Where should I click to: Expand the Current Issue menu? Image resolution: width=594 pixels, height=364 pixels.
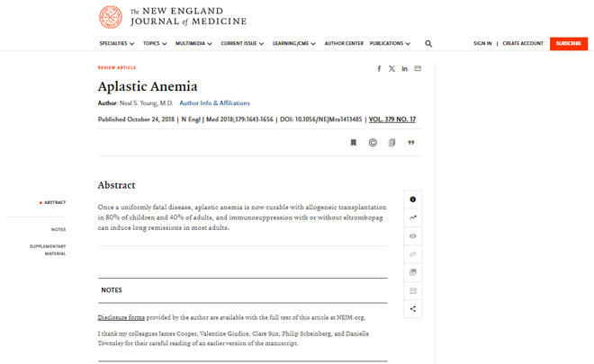pos(242,43)
